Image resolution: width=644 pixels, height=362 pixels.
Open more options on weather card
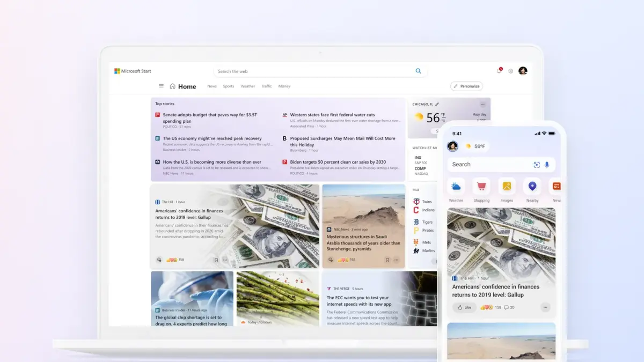click(x=482, y=104)
